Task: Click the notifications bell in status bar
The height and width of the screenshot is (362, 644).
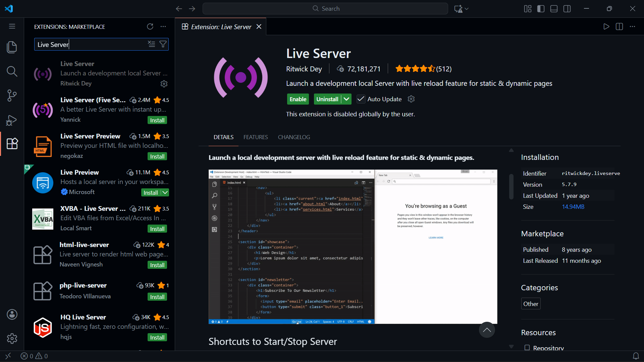Action: pos(636,356)
